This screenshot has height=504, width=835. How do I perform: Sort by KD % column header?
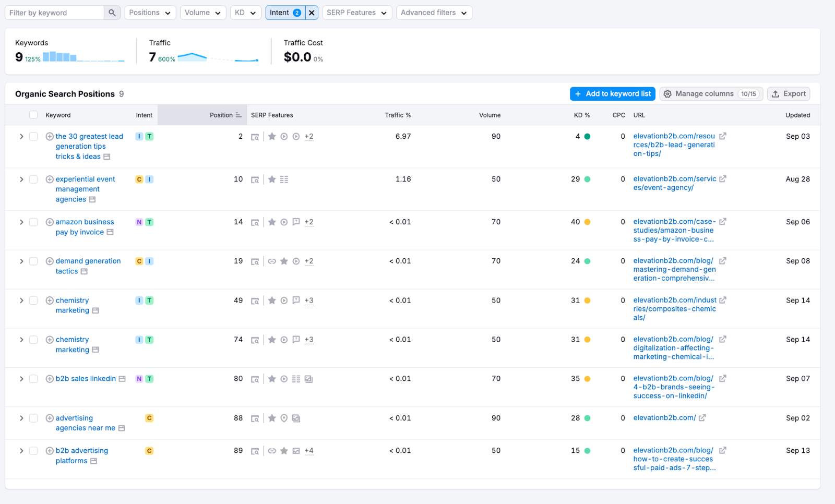click(582, 115)
